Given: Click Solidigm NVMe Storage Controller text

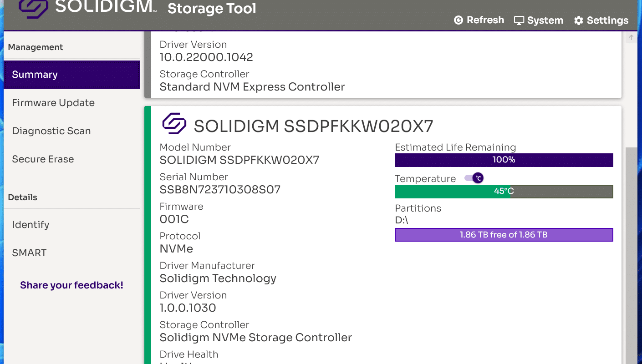Looking at the screenshot, I should tap(255, 338).
